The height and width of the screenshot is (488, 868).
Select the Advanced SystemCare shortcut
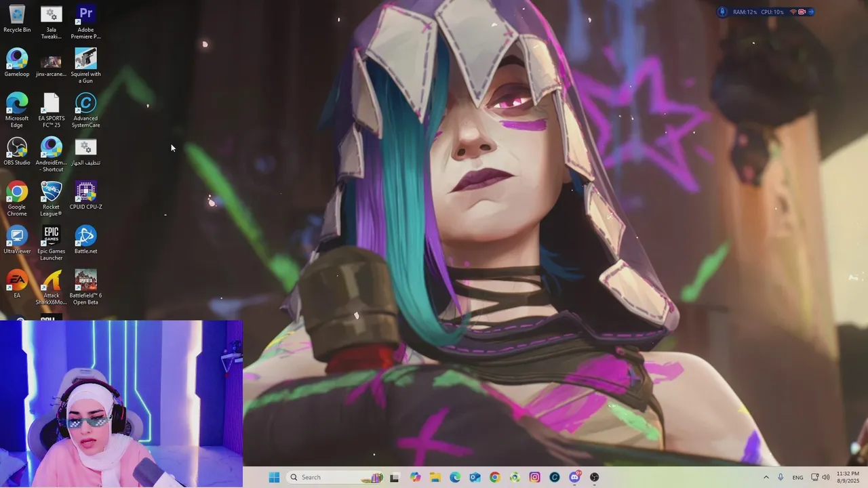pos(85,110)
